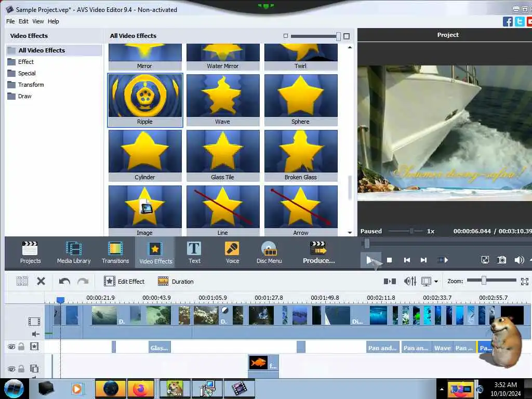Open the View menu
This screenshot has height=399, width=532.
[38, 21]
